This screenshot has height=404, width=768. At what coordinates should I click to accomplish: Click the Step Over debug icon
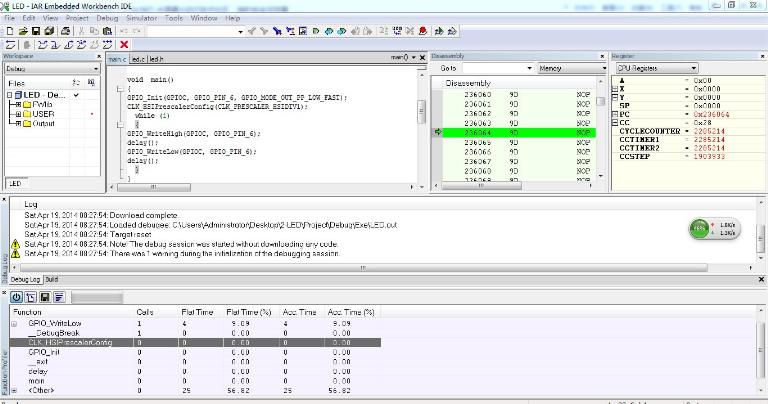pos(43,45)
